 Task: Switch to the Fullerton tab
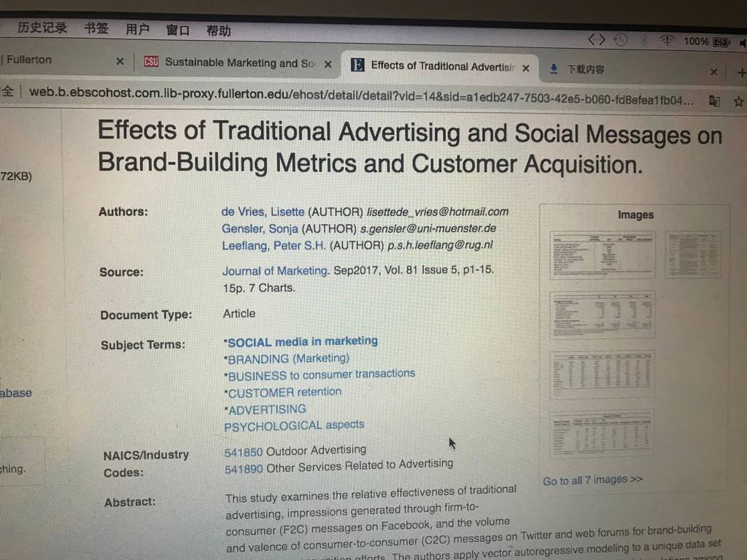pyautogui.click(x=29, y=60)
